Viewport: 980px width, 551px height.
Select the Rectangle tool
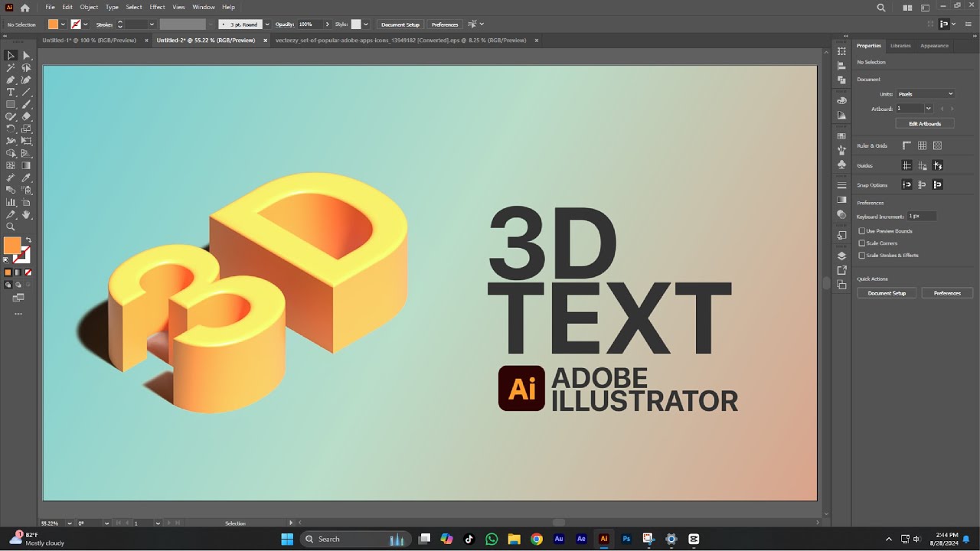point(11,104)
